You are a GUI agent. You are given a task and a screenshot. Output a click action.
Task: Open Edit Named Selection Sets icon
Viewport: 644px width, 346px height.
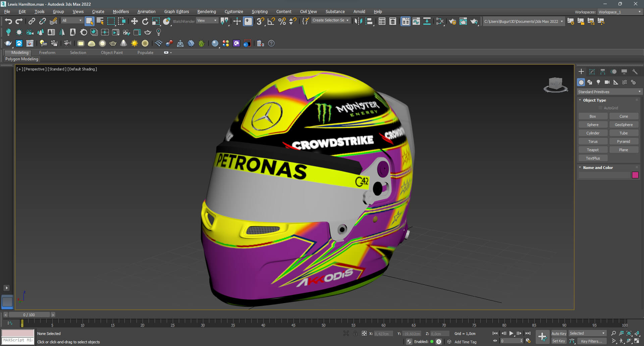305,21
